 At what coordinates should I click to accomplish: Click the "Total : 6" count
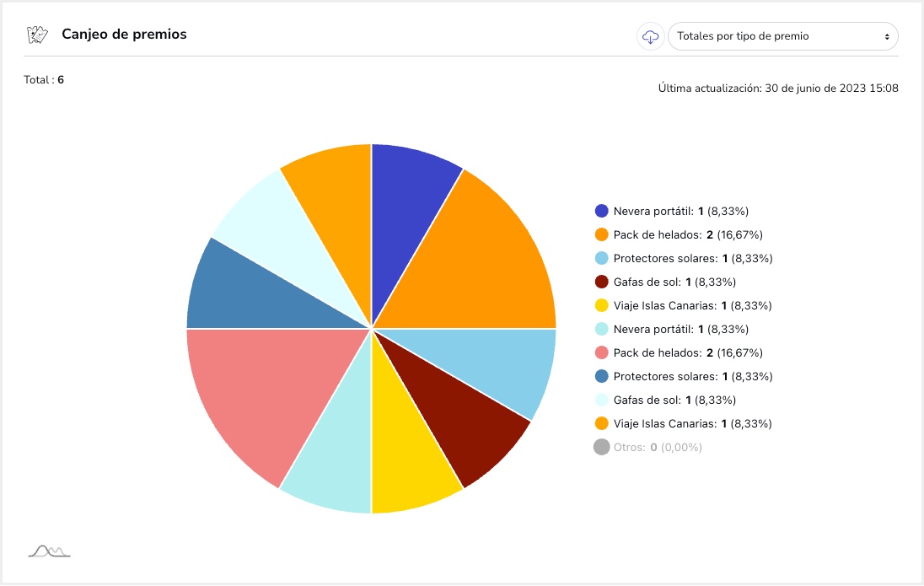(x=44, y=79)
